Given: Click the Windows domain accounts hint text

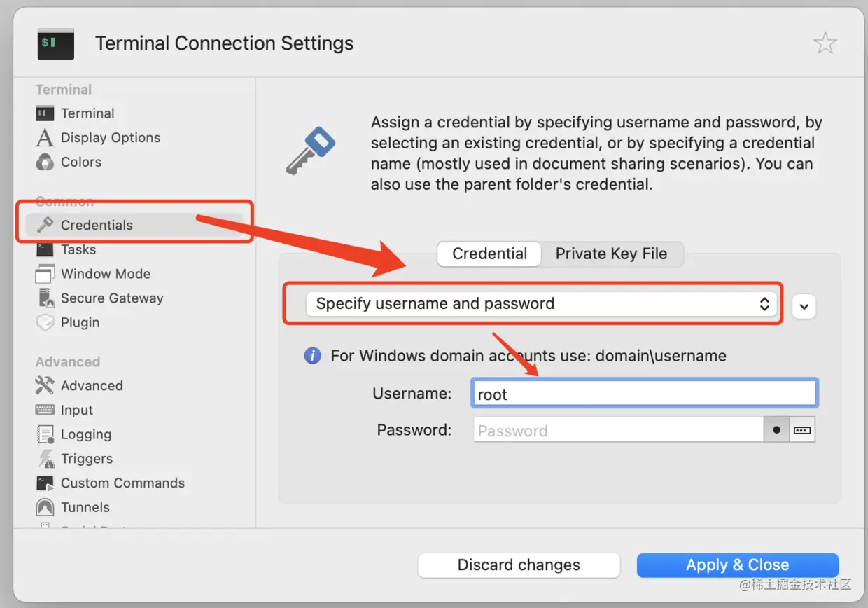Looking at the screenshot, I should pyautogui.click(x=528, y=356).
